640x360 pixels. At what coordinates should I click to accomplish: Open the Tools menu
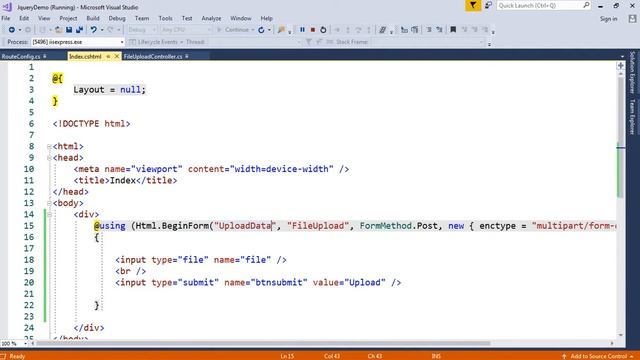point(165,18)
